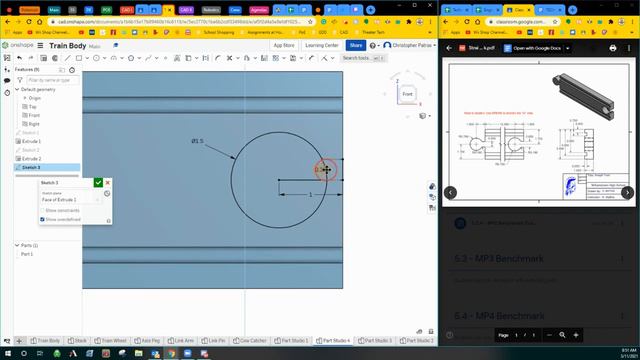Image resolution: width=640 pixels, height=360 pixels.
Task: Expand the Origin tree node
Action: 24,98
